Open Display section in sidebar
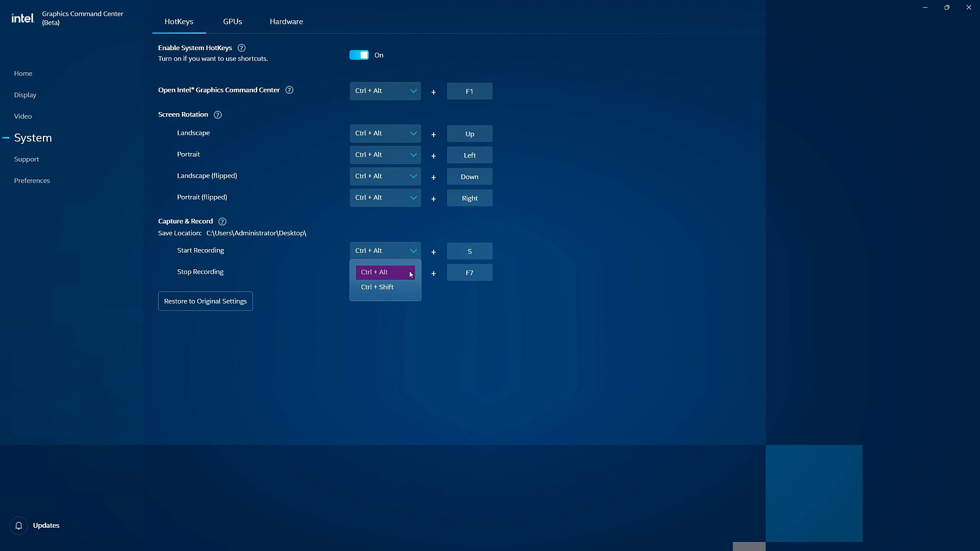This screenshot has width=980, height=551. [25, 95]
